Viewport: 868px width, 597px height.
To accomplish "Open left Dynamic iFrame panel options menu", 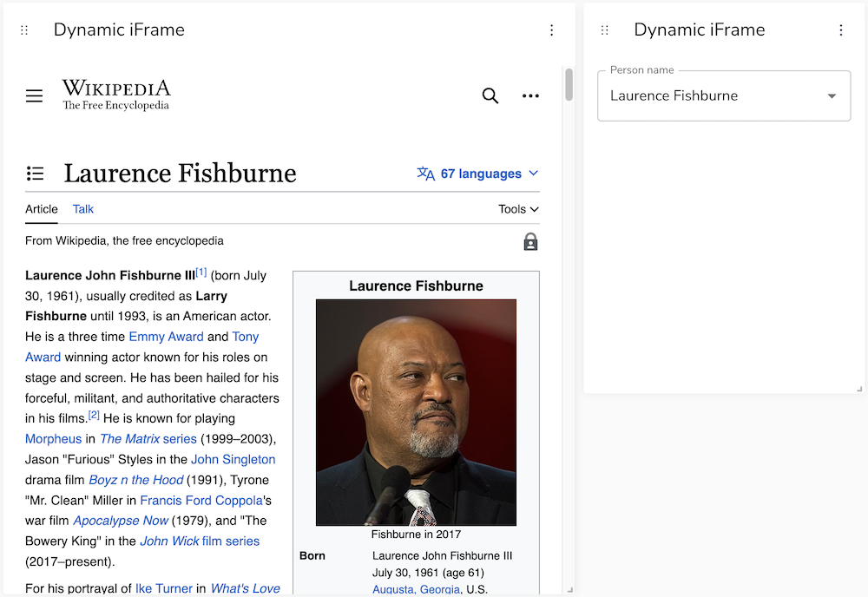I will coord(551,30).
